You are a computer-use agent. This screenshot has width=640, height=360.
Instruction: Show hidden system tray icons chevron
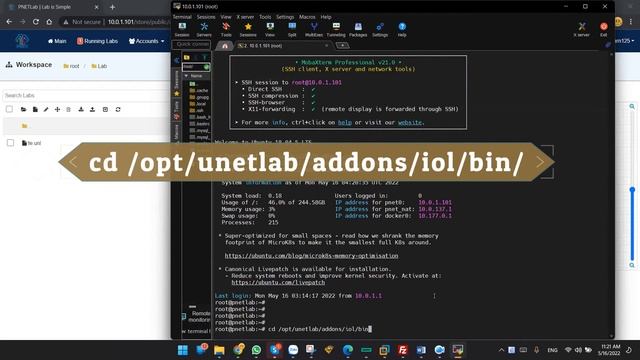[501, 350]
